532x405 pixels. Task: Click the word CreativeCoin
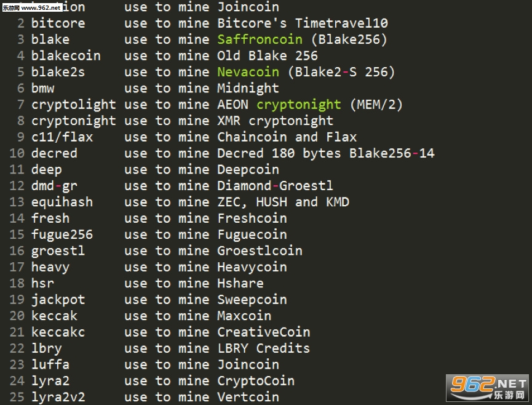[x=264, y=332]
